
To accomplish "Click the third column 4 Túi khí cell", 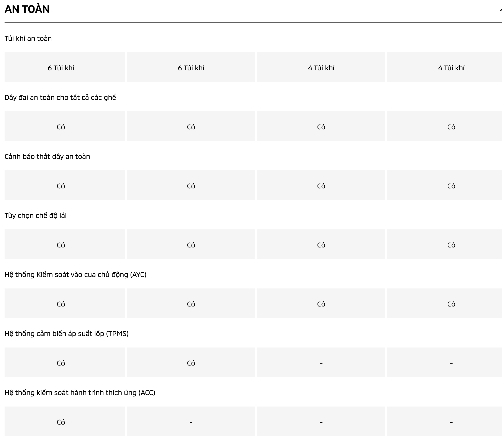I will [x=321, y=68].
